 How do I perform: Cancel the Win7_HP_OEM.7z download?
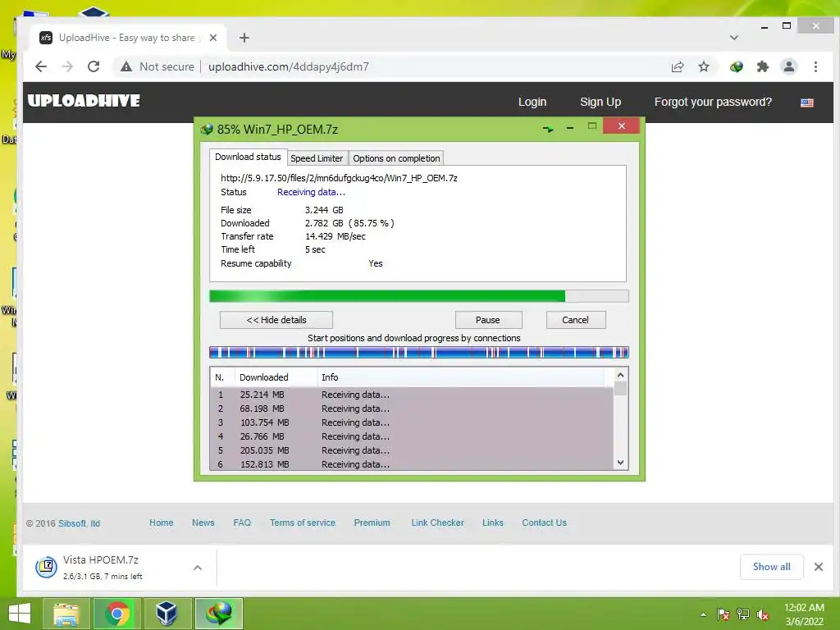click(576, 320)
